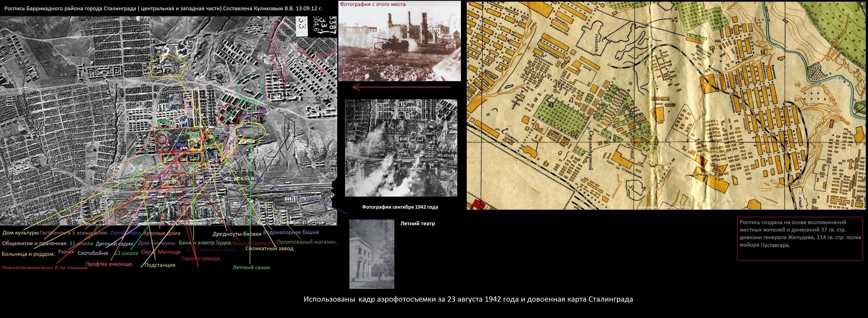The height and width of the screenshot is (318, 868).
Task: Click the green 'Детский садик' label at bottom
Action: click(251, 267)
